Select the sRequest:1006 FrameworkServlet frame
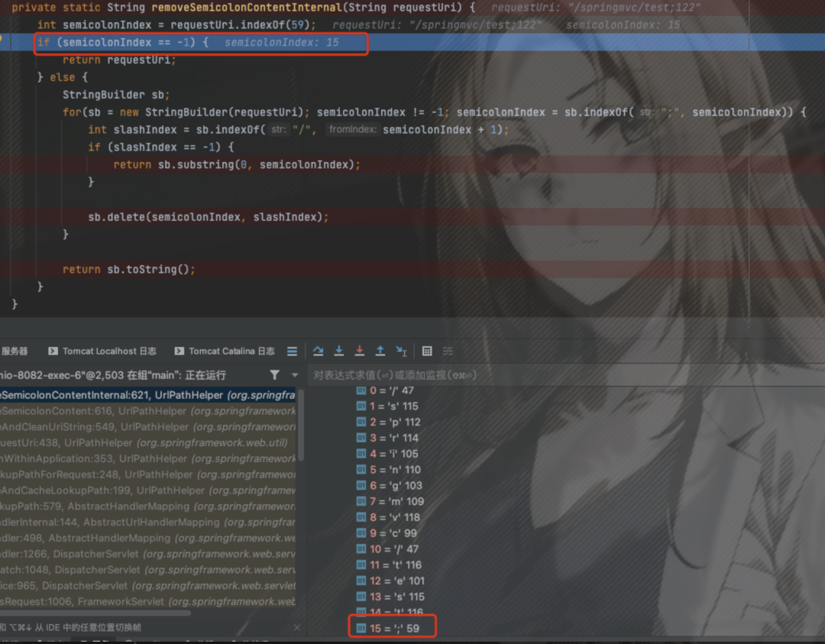Image resolution: width=825 pixels, height=644 pixels. pos(148,601)
